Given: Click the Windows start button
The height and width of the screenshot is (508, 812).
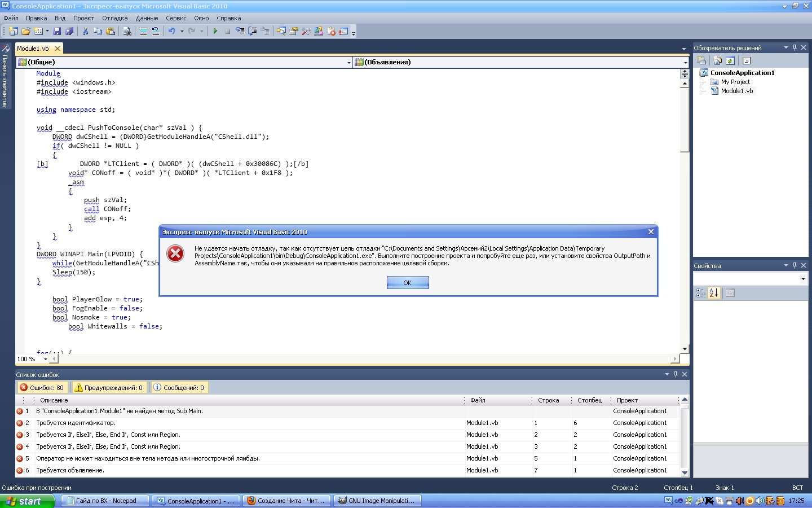Looking at the screenshot, I should pos(27,501).
